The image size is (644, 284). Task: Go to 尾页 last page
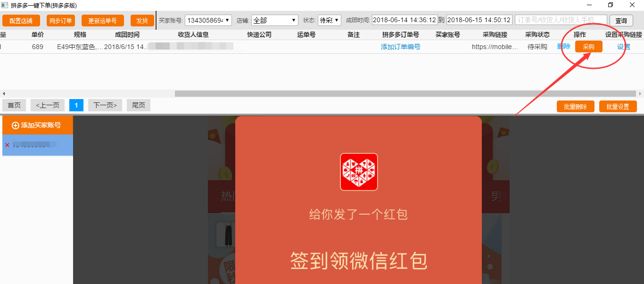pyautogui.click(x=139, y=105)
